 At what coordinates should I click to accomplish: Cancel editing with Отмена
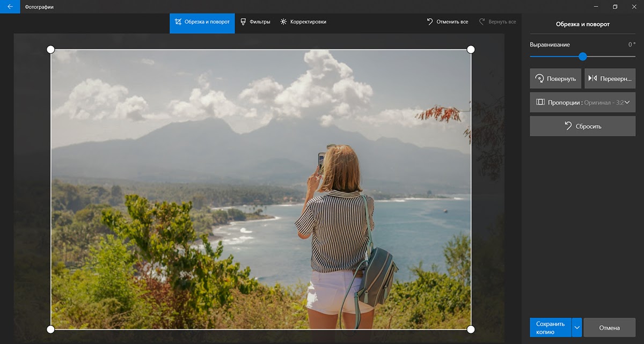coord(609,328)
